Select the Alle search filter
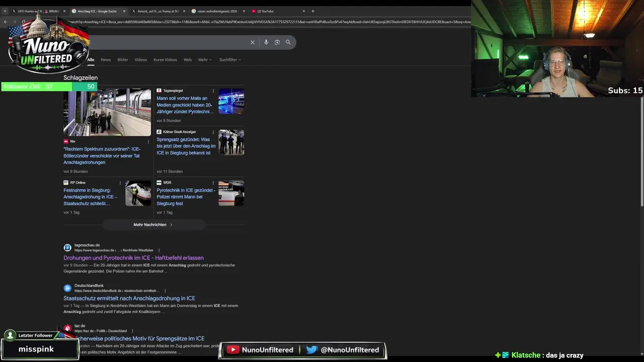 click(91, 60)
